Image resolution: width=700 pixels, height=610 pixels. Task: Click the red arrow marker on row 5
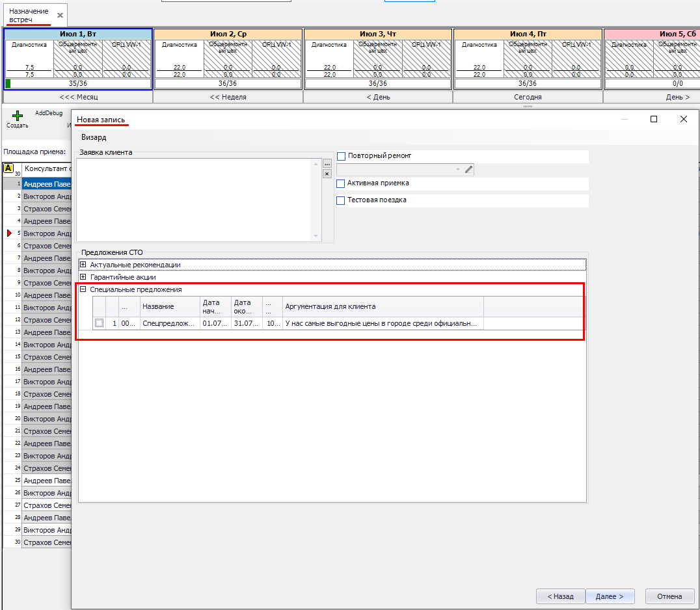pos(9,233)
